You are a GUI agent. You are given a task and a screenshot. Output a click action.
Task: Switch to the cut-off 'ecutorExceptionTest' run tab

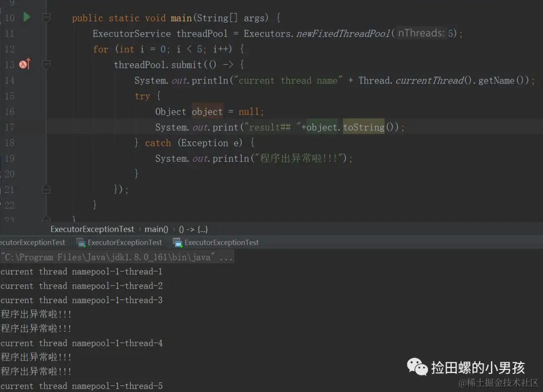[33, 242]
